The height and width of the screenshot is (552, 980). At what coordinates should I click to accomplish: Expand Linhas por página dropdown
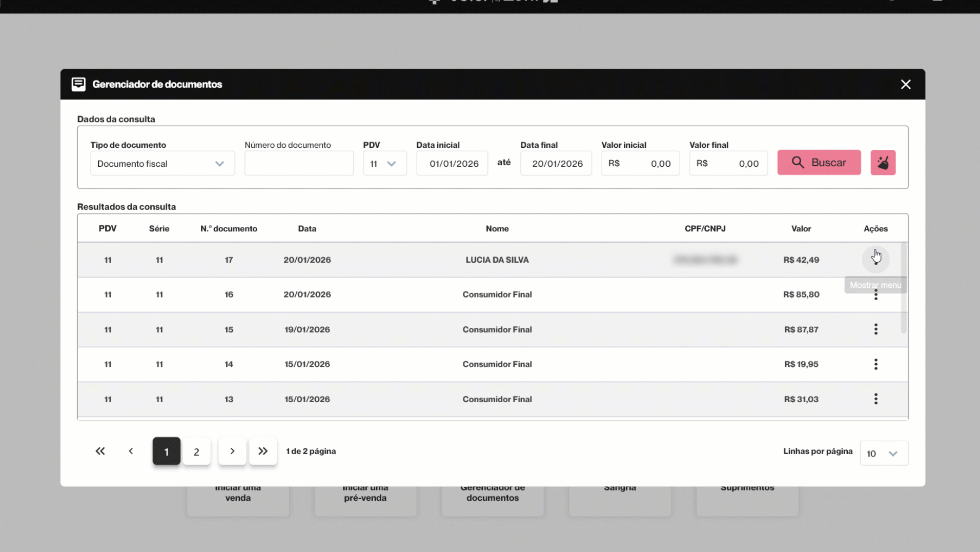(884, 454)
